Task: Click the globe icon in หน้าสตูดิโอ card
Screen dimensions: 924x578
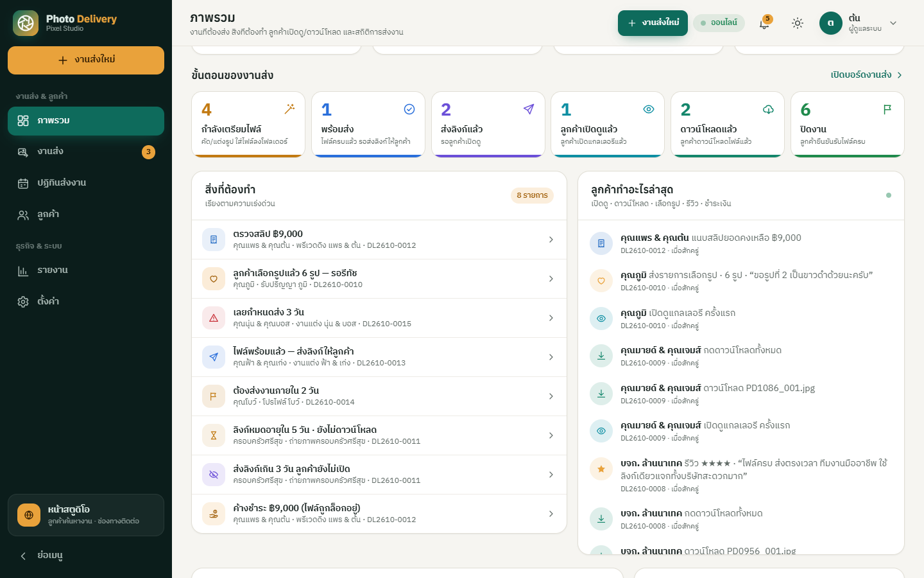Action: (29, 515)
